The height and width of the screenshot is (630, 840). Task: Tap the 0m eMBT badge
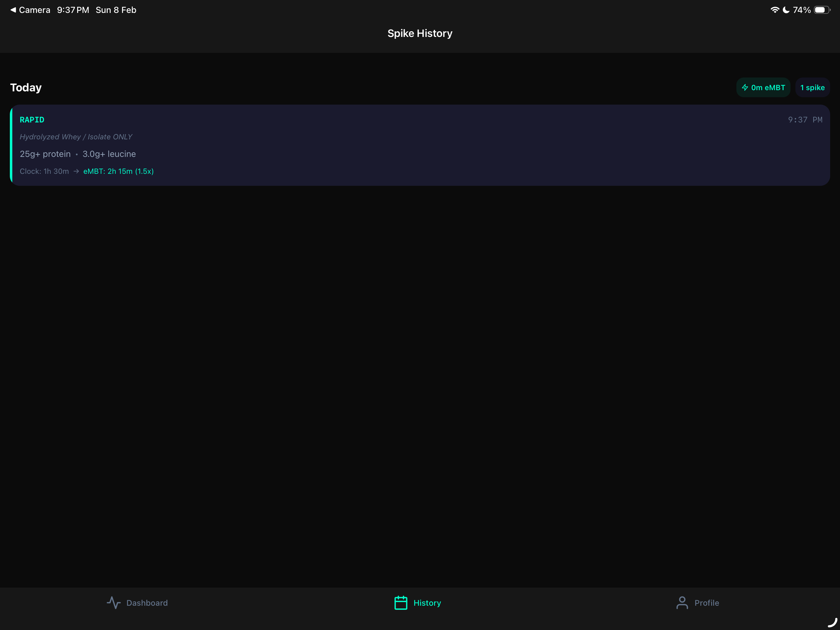763,87
